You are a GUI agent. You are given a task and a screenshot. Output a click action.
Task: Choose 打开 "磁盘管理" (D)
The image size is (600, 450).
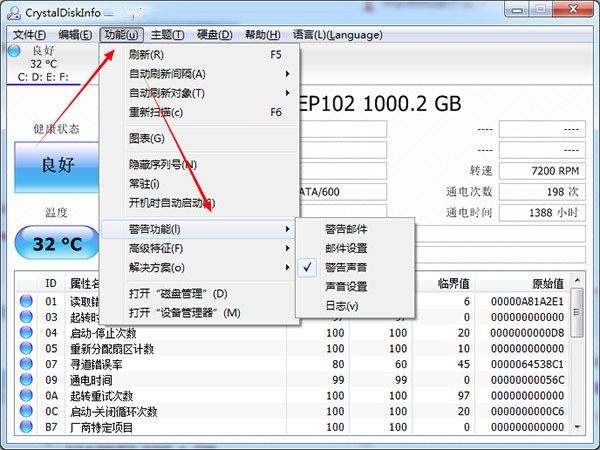point(199,294)
